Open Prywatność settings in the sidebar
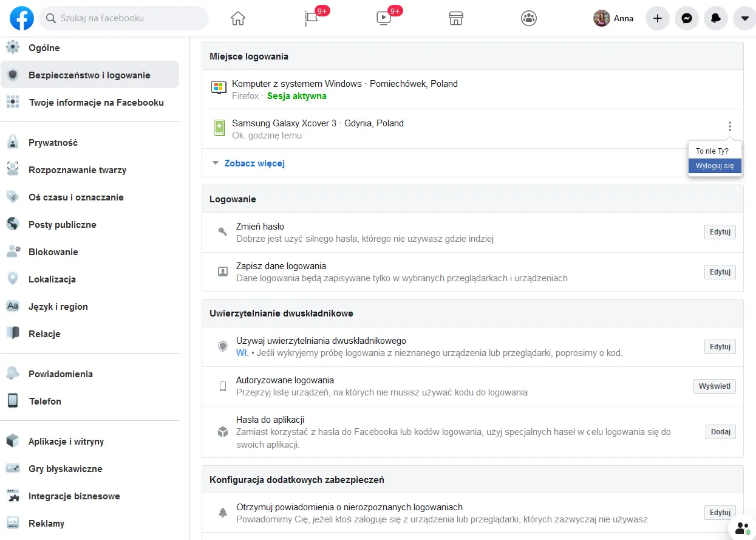Screen dimensions: 756x540 [53, 143]
